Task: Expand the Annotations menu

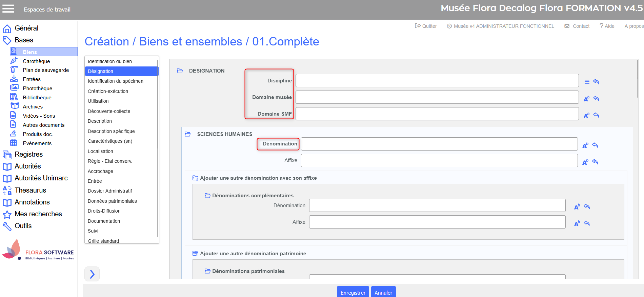Action: click(x=32, y=202)
